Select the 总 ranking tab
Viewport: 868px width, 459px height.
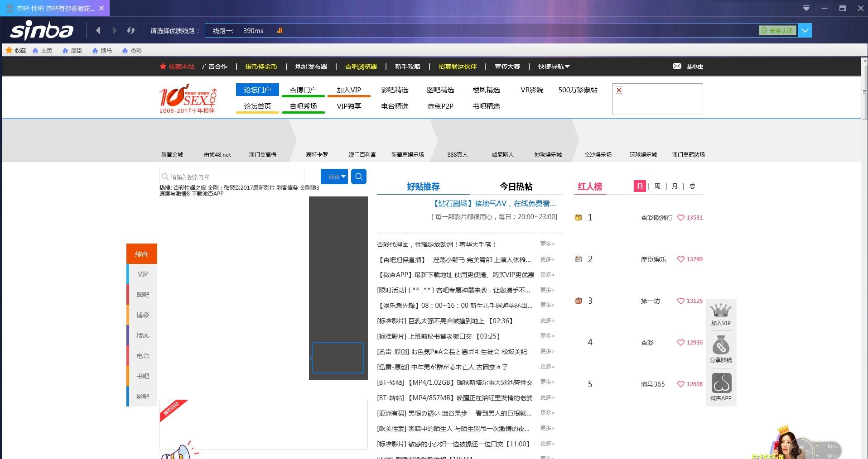click(692, 186)
